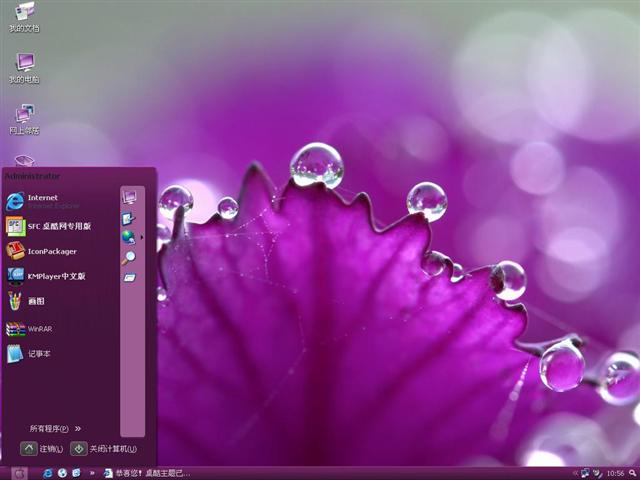Click the network icon in system tray
640x480 pixels.
pos(585,473)
